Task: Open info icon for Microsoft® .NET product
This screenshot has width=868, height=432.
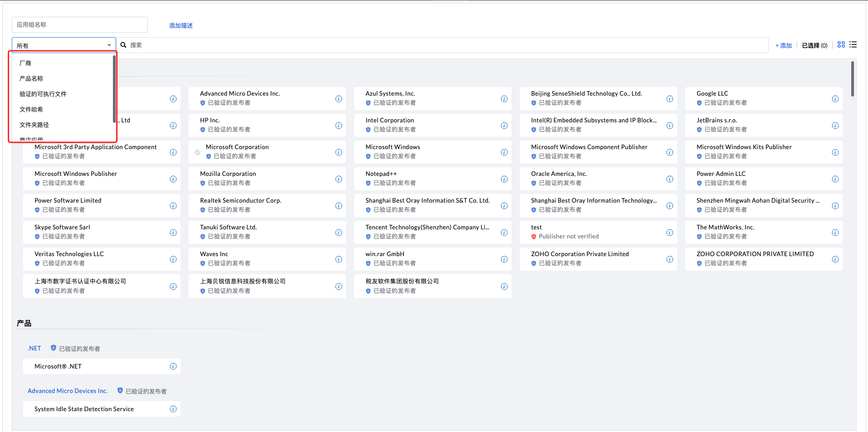Action: [173, 366]
